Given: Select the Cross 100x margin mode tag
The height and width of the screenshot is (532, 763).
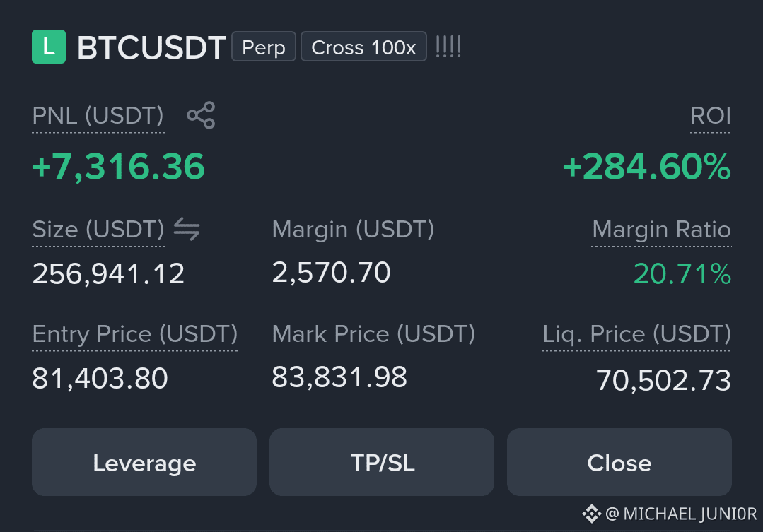Looking at the screenshot, I should point(364,47).
